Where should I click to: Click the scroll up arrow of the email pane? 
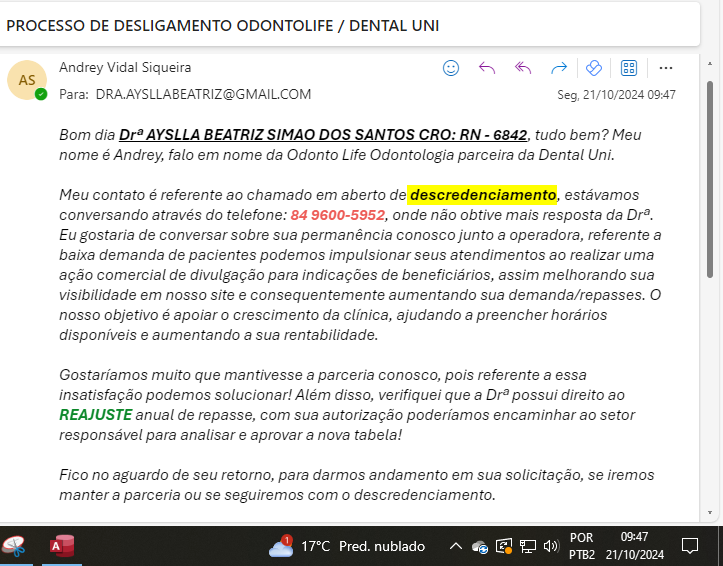click(710, 64)
